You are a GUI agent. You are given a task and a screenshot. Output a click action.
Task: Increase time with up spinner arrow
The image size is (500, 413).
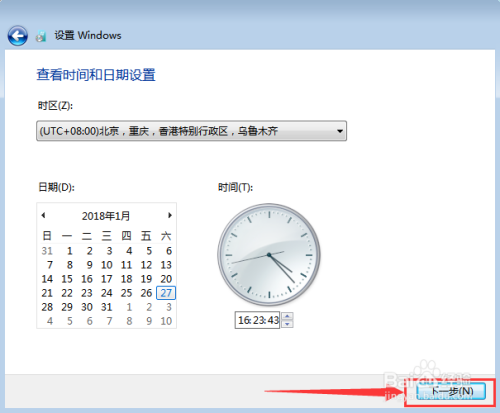[287, 316]
